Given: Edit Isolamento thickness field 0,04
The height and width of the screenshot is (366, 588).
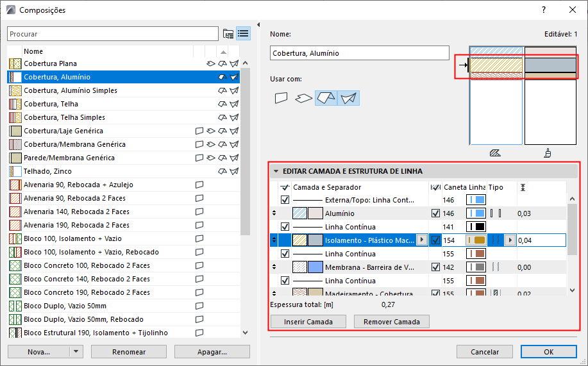Looking at the screenshot, I should click(x=541, y=240).
